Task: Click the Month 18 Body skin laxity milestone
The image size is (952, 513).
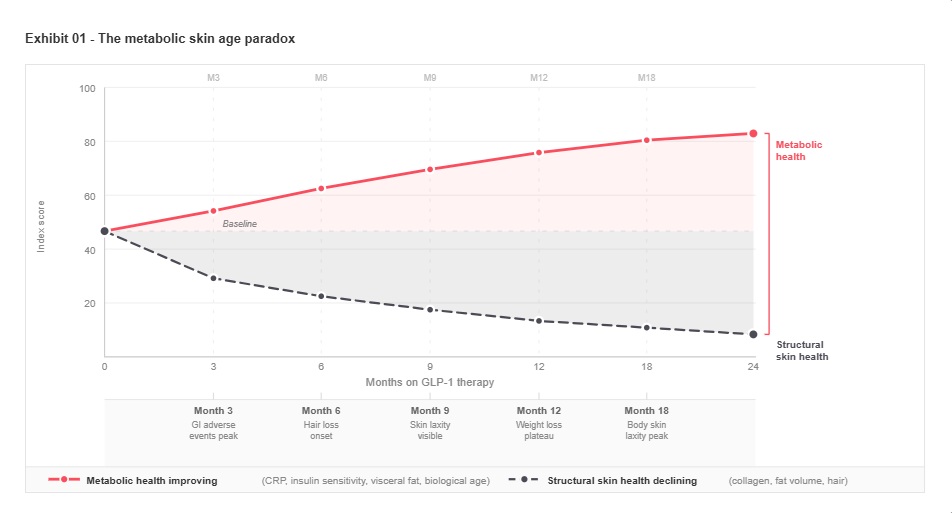Action: pyautogui.click(x=647, y=423)
